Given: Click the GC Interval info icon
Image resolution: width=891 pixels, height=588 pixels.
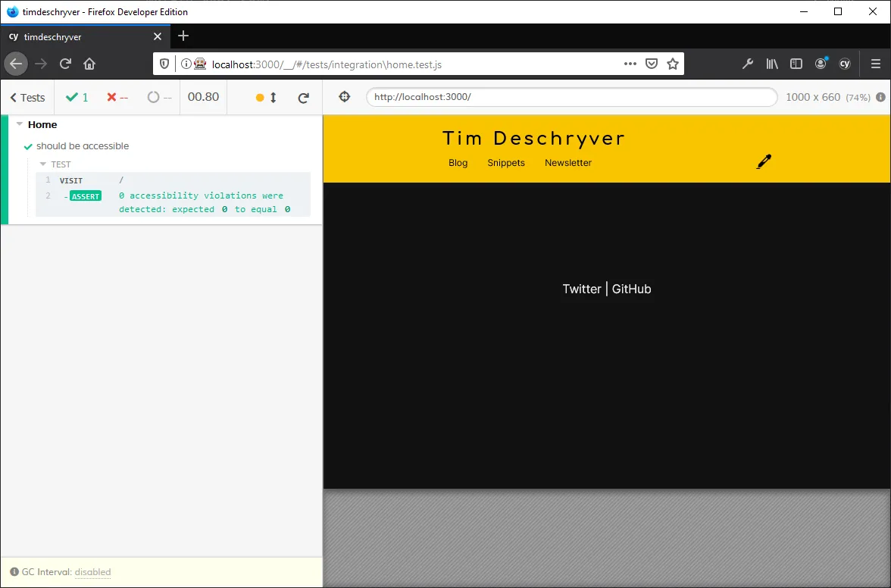Looking at the screenshot, I should (14, 572).
